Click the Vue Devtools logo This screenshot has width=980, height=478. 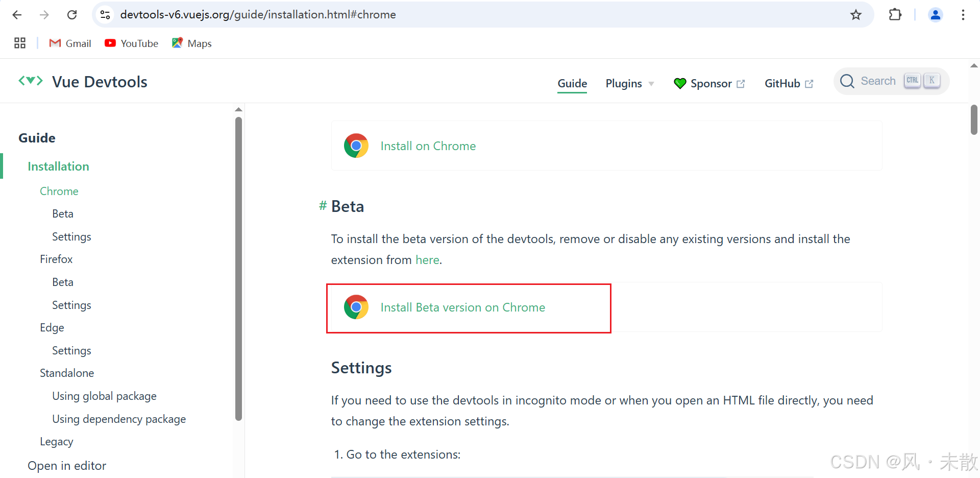coord(31,81)
